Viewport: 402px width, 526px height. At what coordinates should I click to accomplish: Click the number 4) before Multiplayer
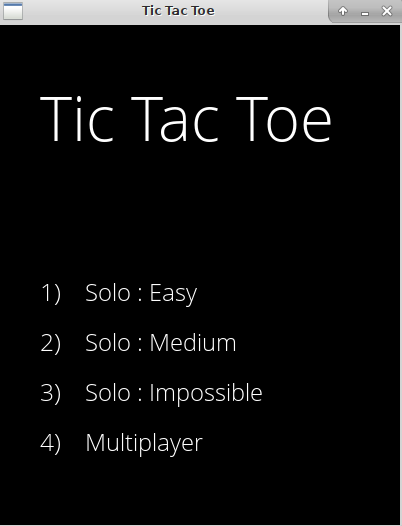click(51, 443)
